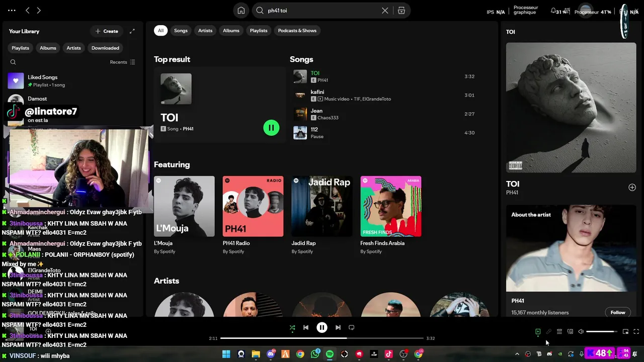Filter library by Albums

[48, 48]
